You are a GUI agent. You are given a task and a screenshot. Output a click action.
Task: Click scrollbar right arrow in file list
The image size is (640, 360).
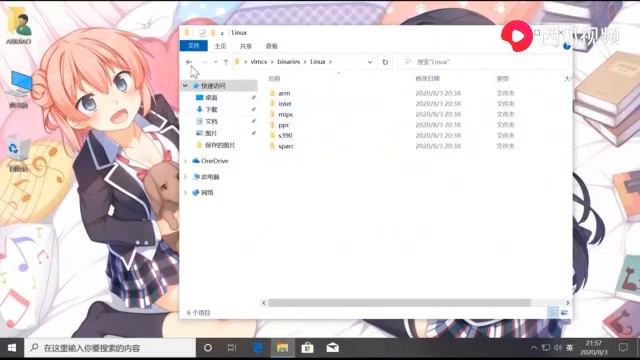[567, 303]
